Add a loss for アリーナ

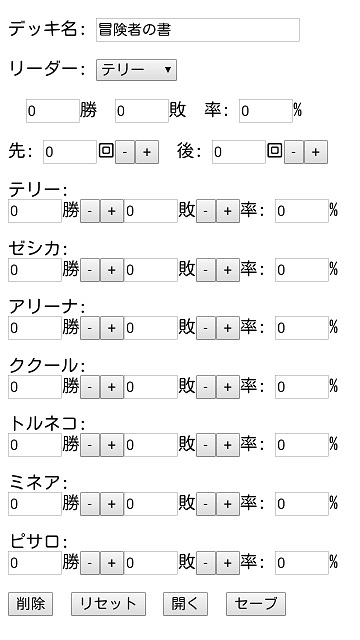[228, 328]
